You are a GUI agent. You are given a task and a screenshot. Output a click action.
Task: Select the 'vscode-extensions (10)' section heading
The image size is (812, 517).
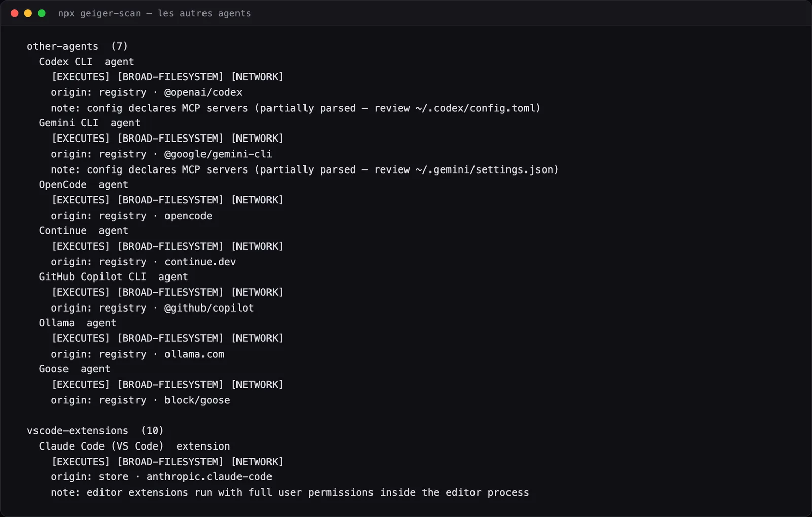pyautogui.click(x=95, y=431)
